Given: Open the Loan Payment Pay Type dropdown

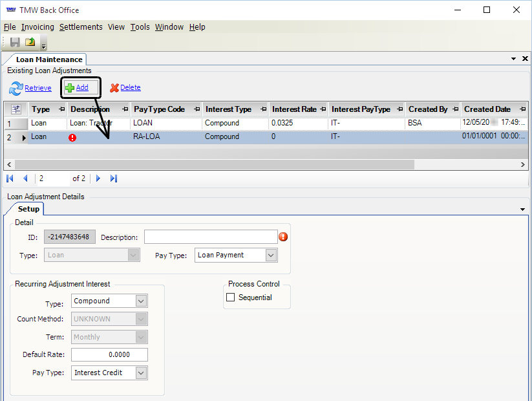Looking at the screenshot, I should pyautogui.click(x=271, y=255).
